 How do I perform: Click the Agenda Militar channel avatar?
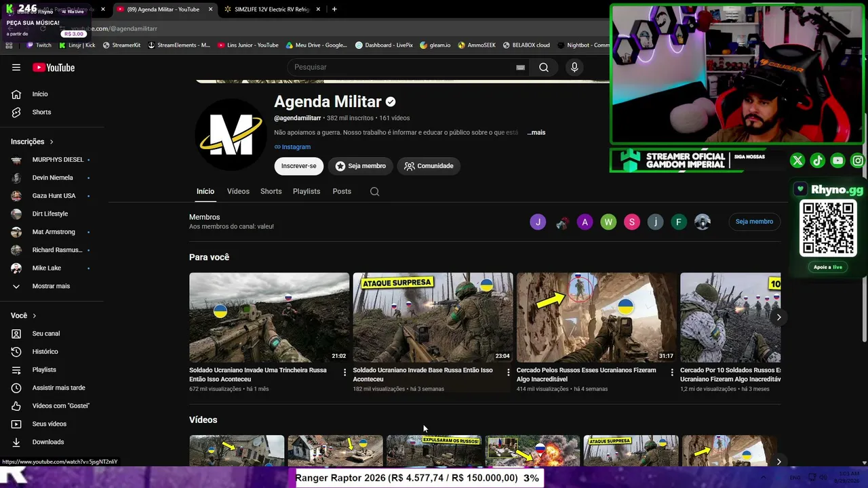[231, 134]
